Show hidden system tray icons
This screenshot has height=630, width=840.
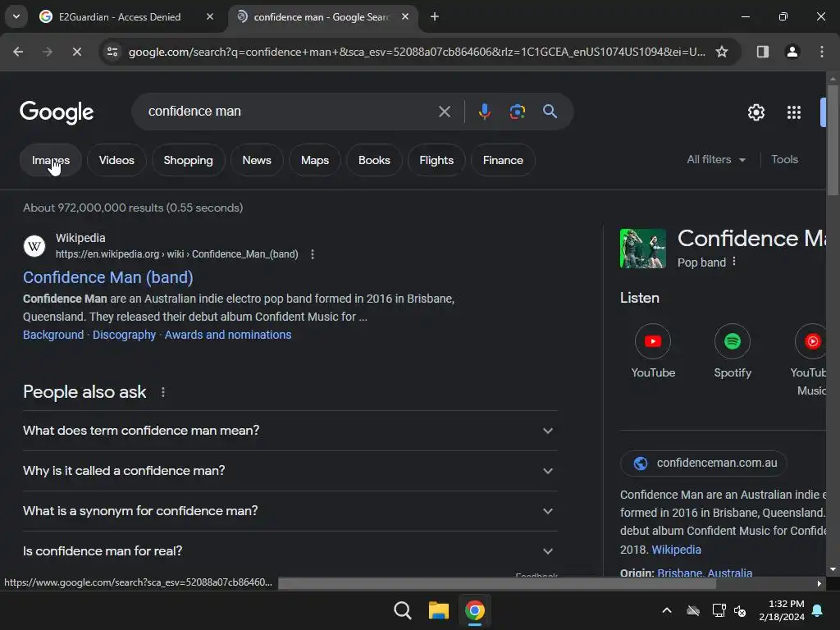[x=666, y=610]
